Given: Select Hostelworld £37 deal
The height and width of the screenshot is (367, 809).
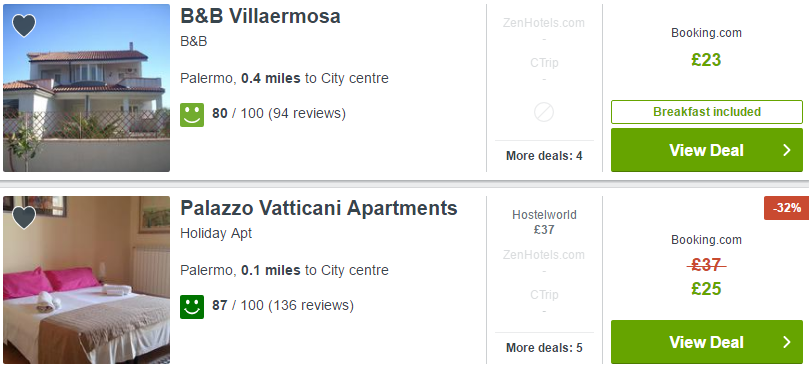Looking at the screenshot, I should pyautogui.click(x=544, y=222).
